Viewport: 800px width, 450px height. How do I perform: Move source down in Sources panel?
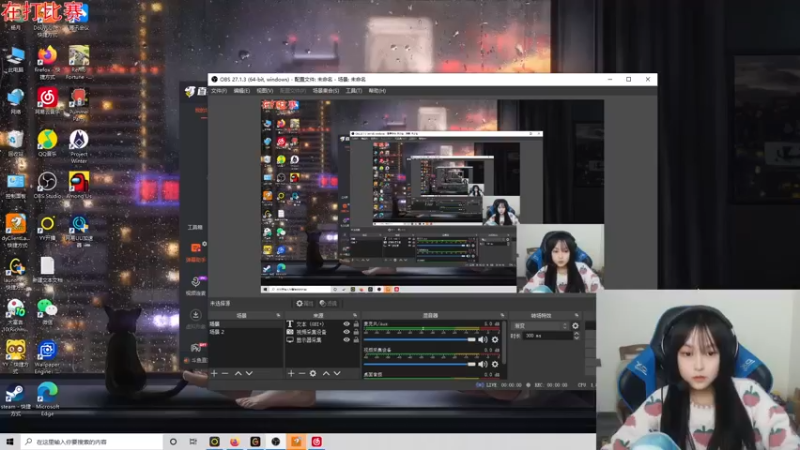point(337,373)
